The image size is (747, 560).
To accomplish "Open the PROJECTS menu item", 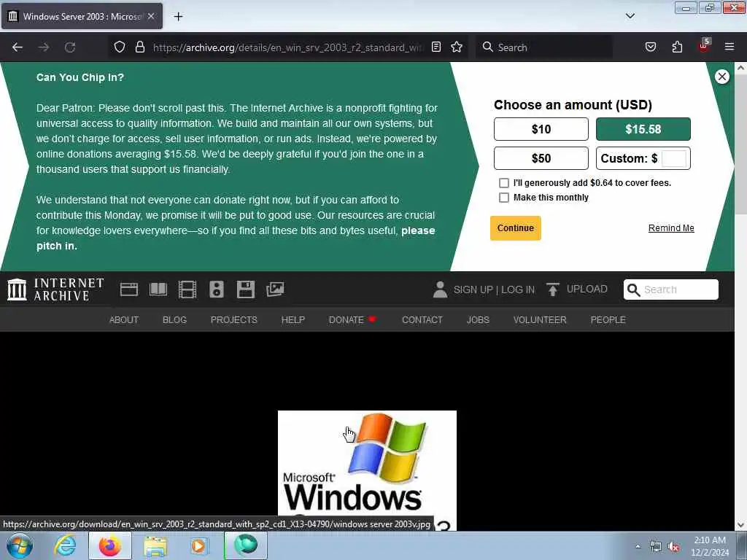I will tap(234, 320).
